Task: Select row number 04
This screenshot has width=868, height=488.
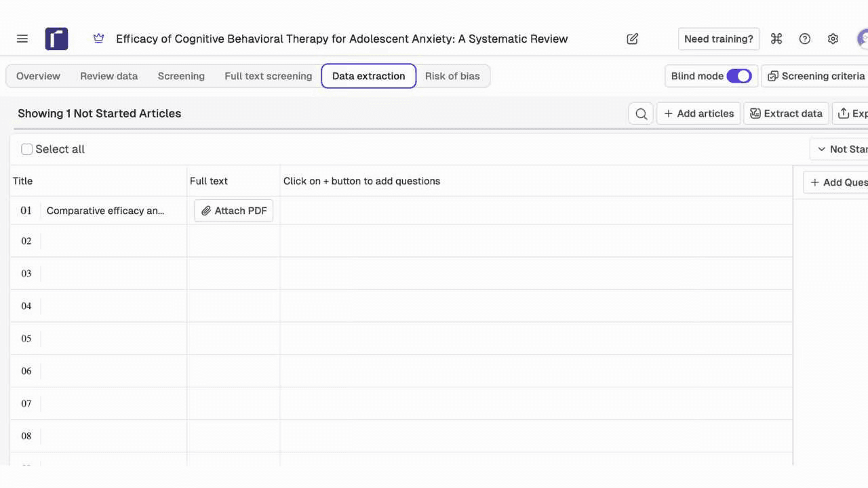Action: (26, 306)
